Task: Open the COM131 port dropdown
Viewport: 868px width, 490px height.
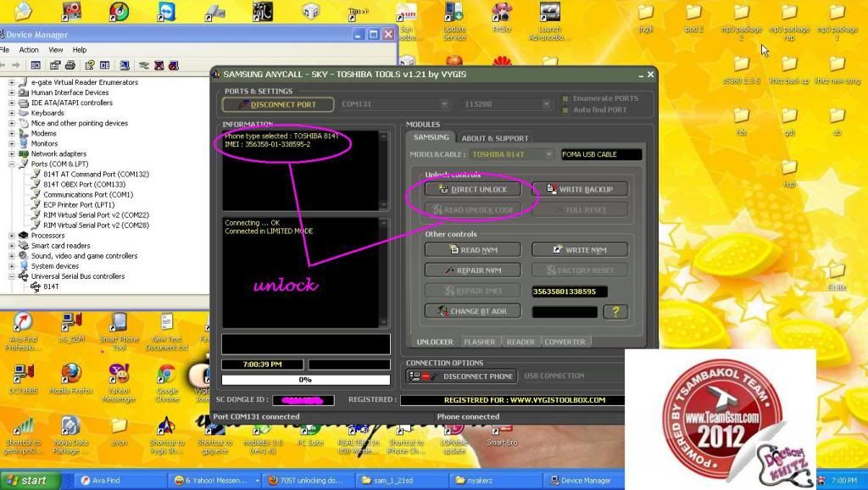Action: coord(394,104)
